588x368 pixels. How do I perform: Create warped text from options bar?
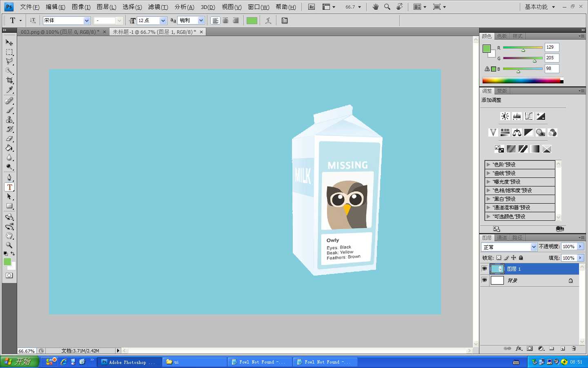click(x=268, y=20)
